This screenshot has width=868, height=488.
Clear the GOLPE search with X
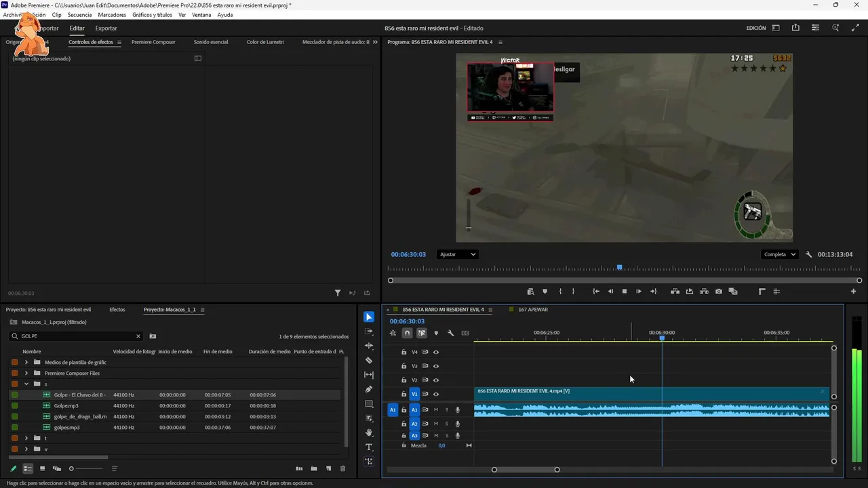click(x=138, y=336)
